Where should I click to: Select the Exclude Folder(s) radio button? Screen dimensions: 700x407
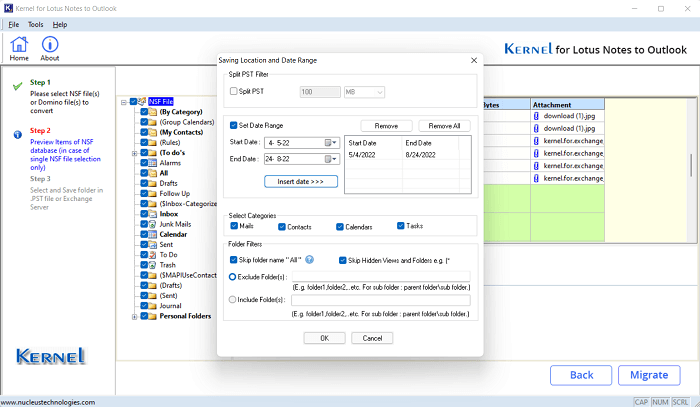tap(232, 277)
